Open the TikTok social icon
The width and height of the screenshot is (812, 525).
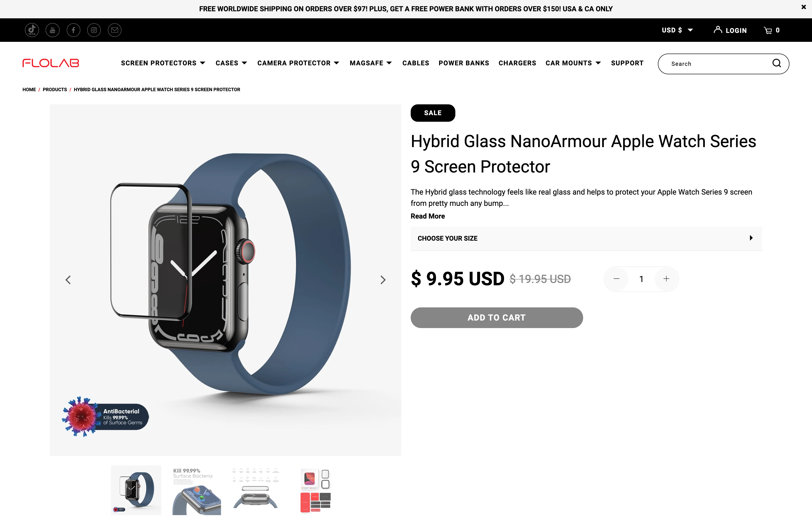point(32,30)
